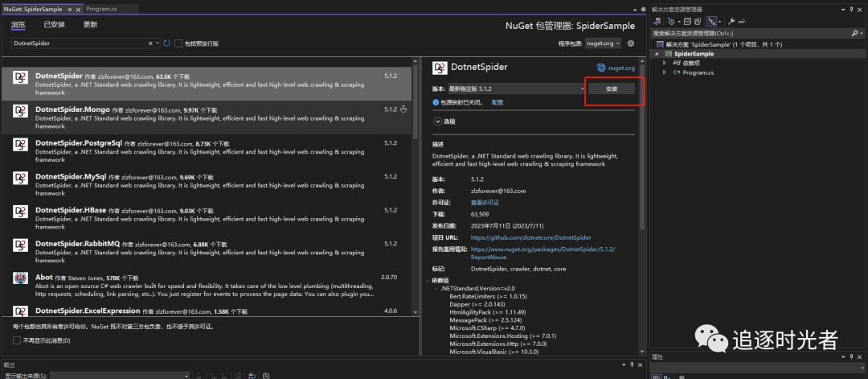Click into the DotnetSpider search field
The height and width of the screenshot is (379, 868).
tap(79, 43)
